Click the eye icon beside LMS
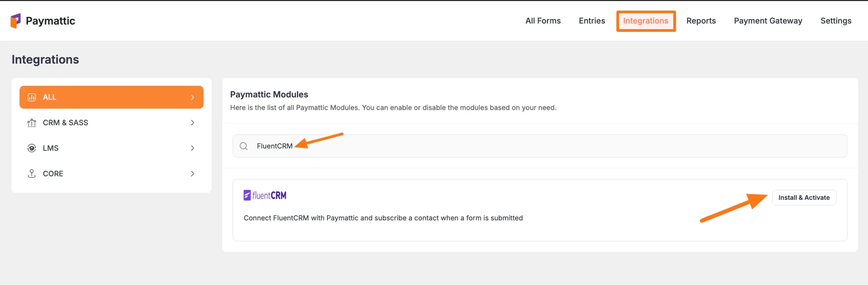Screen dimensions: 868x285 [x=32, y=148]
